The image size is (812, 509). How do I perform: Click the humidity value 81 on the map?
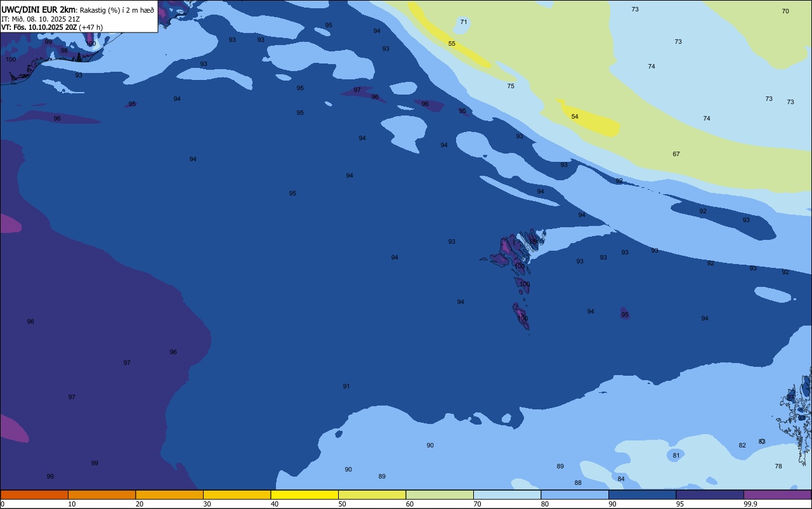pyautogui.click(x=676, y=456)
